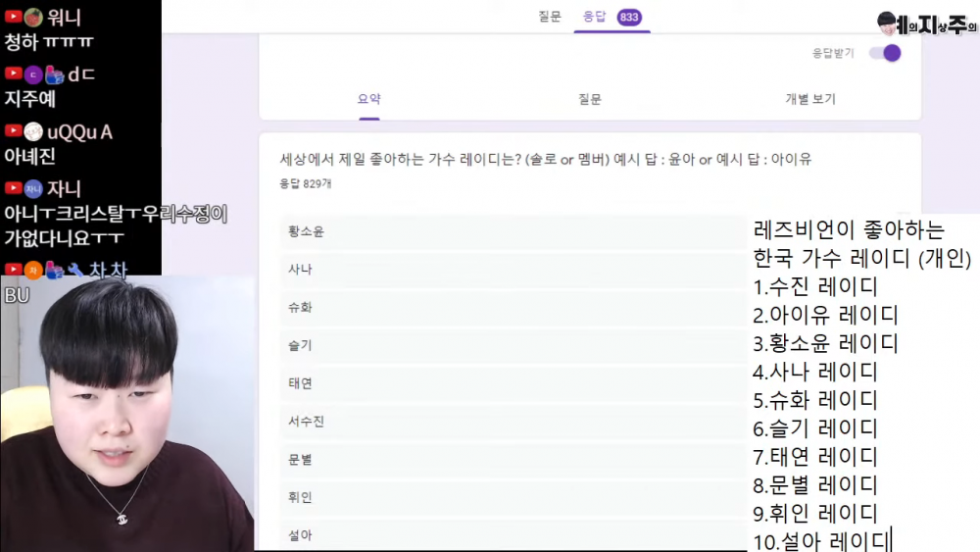Click the 서수진 answer row
This screenshot has width=980, height=552.
[x=513, y=422]
